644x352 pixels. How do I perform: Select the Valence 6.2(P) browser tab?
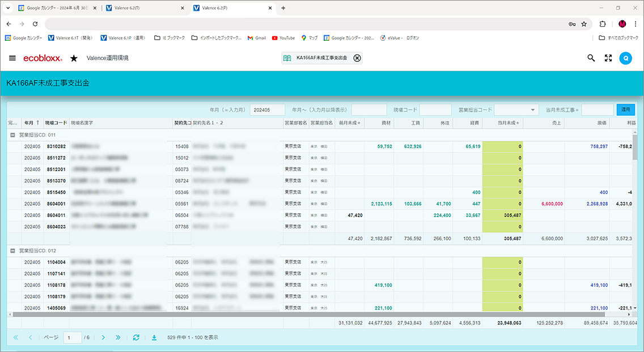232,8
